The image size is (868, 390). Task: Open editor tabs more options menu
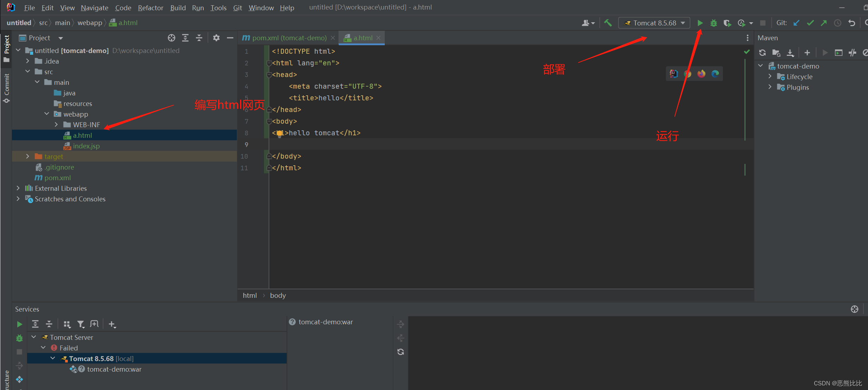click(747, 38)
